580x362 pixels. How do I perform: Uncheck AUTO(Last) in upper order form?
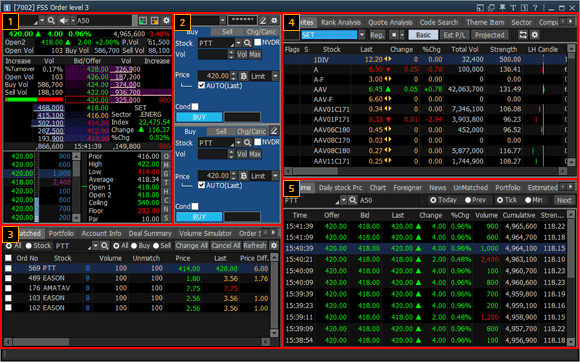coord(201,86)
